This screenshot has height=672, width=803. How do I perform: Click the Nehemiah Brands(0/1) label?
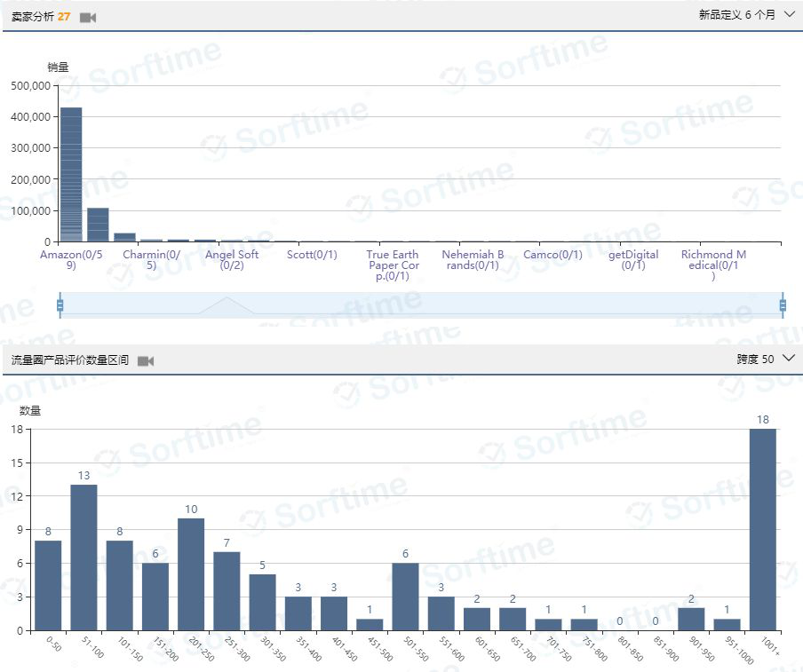tap(473, 259)
